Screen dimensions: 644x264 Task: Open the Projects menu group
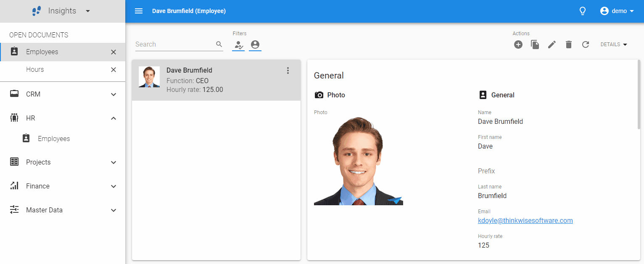click(63, 162)
